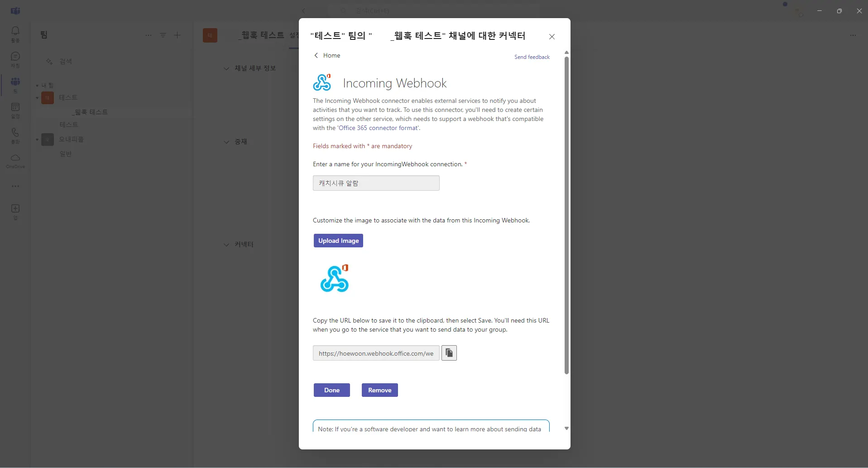Open OneDrive from the left rail
Viewport: 868px width, 468px height.
pos(15,160)
